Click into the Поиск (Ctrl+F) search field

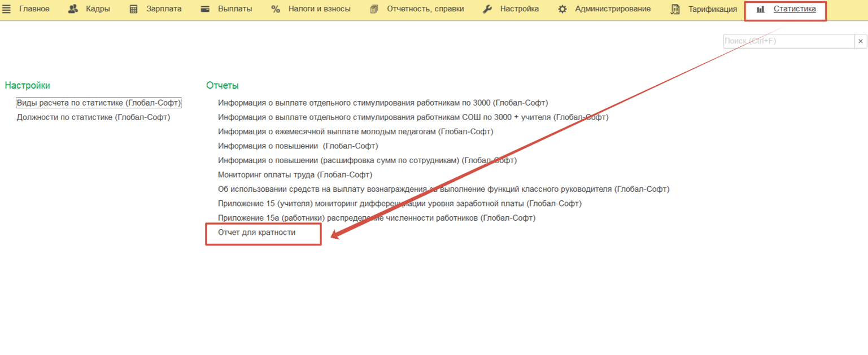(788, 41)
